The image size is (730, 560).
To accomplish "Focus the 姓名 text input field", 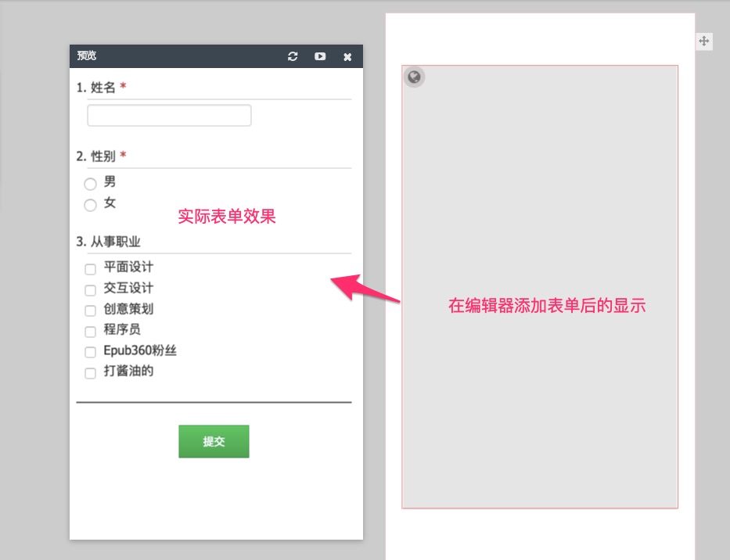I will 169,116.
